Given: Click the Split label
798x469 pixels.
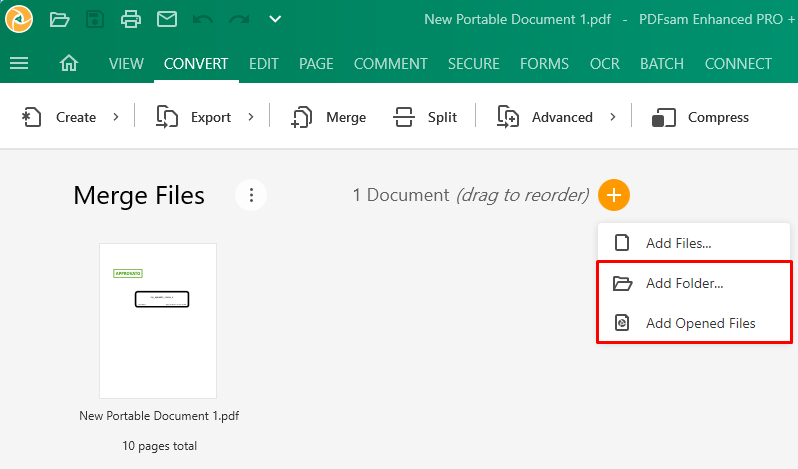Looking at the screenshot, I should click(x=442, y=118).
